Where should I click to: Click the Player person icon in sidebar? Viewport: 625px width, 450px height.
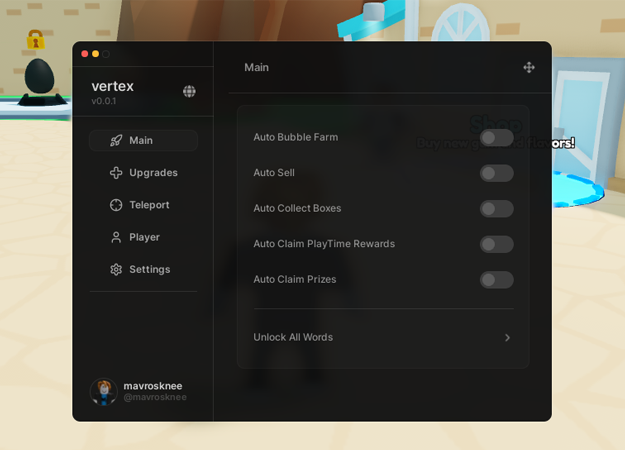click(x=116, y=237)
